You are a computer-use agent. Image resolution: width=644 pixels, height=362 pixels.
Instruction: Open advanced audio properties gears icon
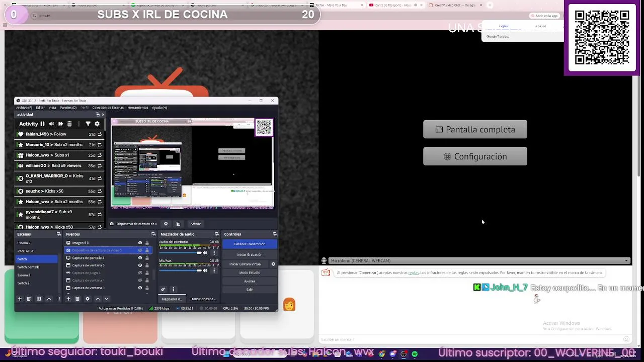coord(163,289)
